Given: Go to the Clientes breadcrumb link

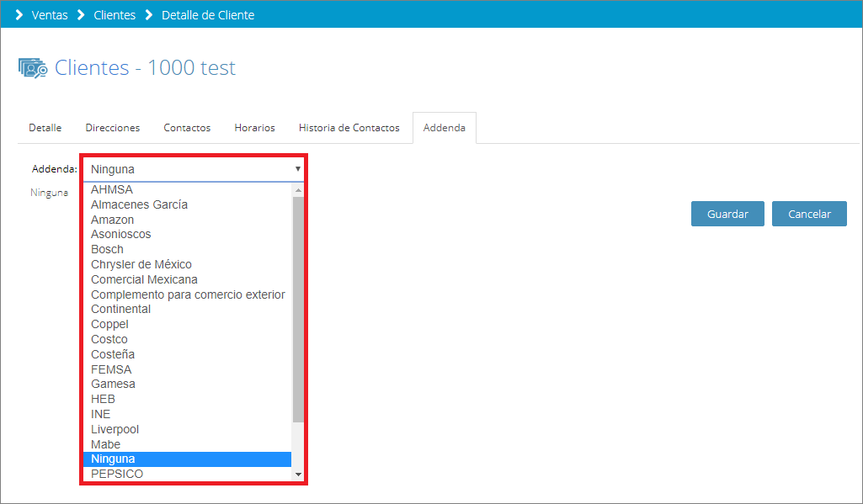Looking at the screenshot, I should (115, 15).
